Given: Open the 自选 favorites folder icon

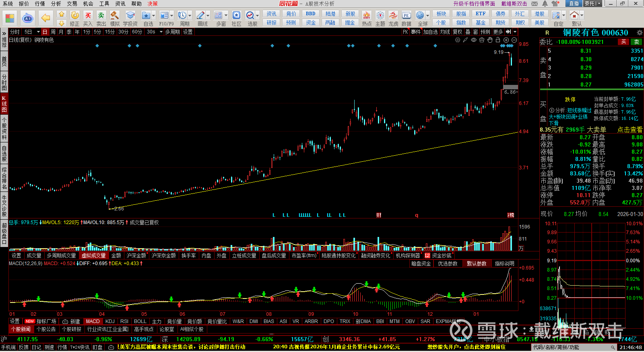Looking at the screenshot, I should click(x=146, y=15).
